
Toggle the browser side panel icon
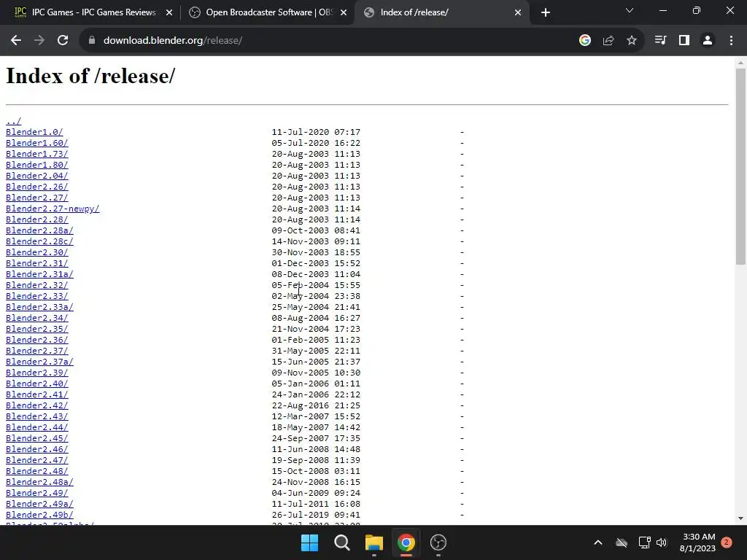(x=684, y=41)
